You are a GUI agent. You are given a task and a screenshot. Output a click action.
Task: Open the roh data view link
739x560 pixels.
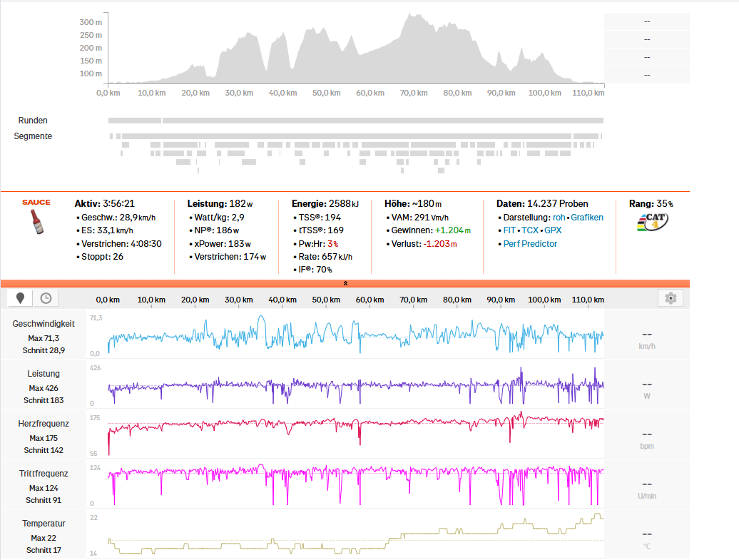pos(559,218)
